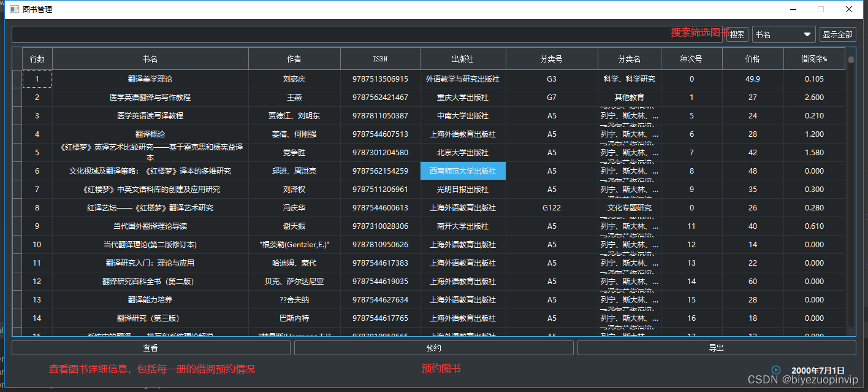Select title 《红楼梦》中英文语料库的创建及应用研究
This screenshot has width=868, height=392.
[150, 190]
